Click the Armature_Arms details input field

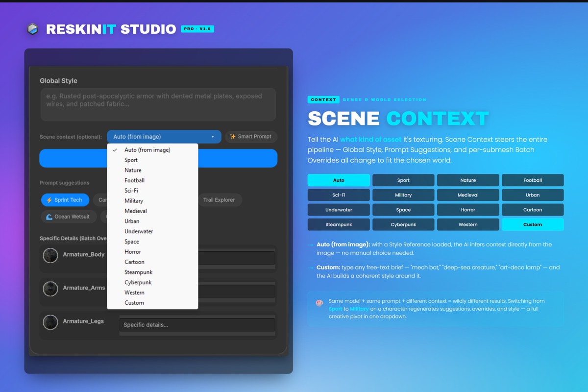[236, 292]
